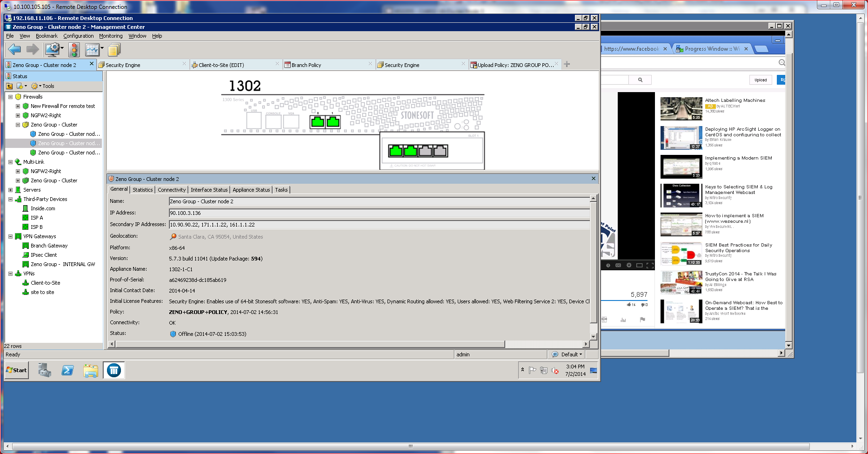Open the Default dropdown in status bar
The height and width of the screenshot is (454, 868).
[567, 354]
